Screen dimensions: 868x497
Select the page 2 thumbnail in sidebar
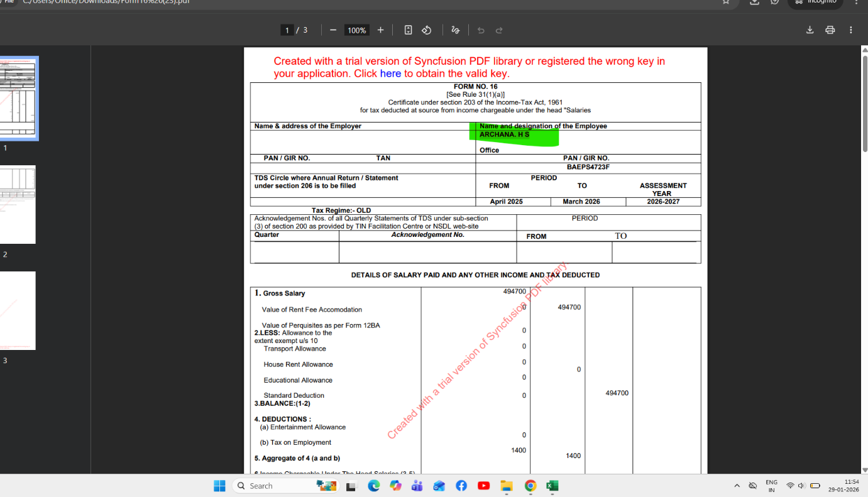click(x=18, y=205)
